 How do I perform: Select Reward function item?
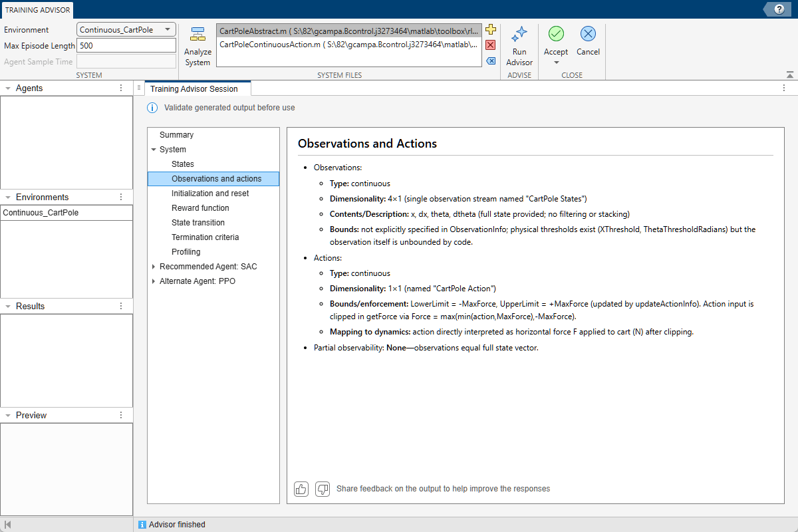coord(200,208)
